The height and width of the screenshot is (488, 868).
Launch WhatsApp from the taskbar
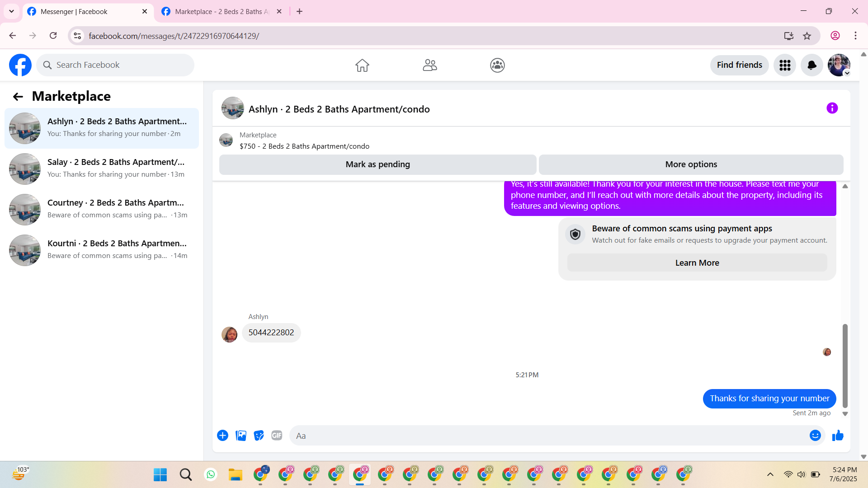click(211, 475)
